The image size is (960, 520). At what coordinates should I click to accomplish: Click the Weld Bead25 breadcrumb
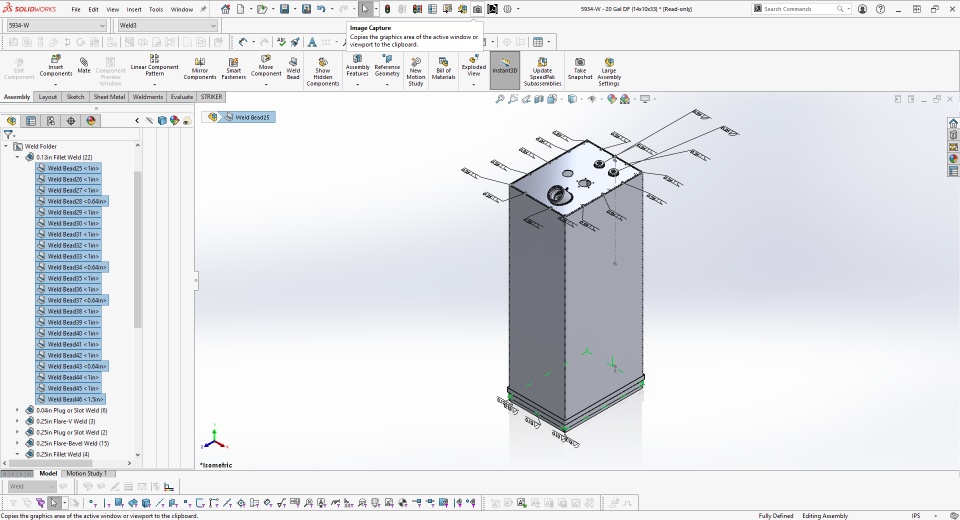click(247, 117)
